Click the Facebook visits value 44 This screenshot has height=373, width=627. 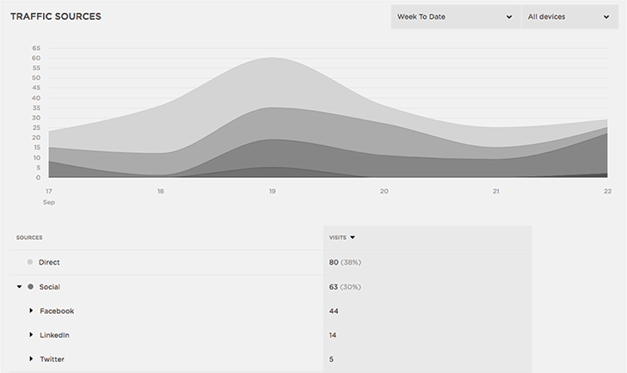[x=334, y=311]
